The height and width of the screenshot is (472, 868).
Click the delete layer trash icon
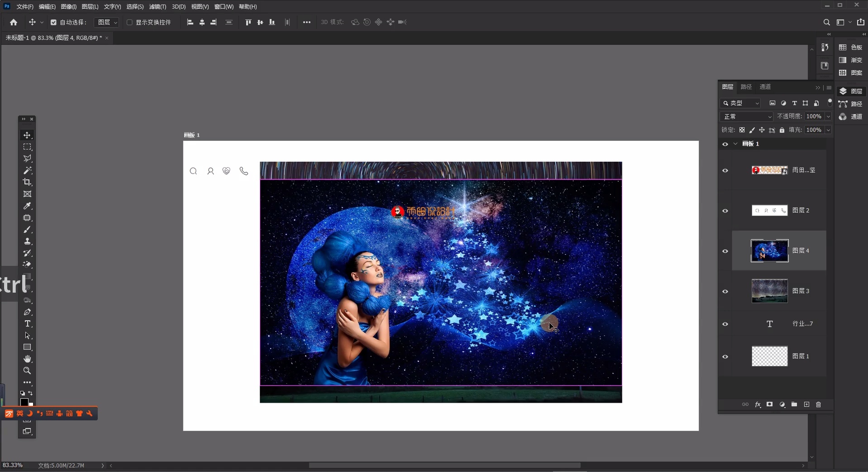tap(818, 405)
